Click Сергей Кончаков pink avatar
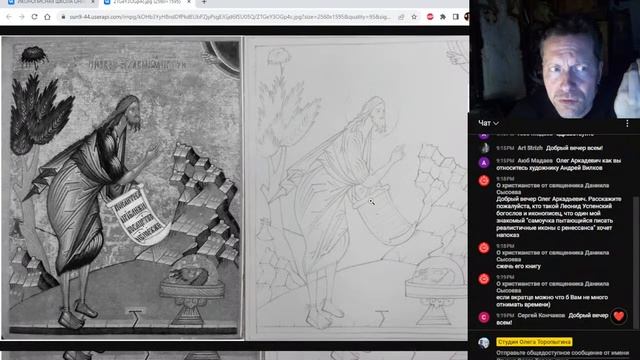The image size is (640, 360). (x=484, y=317)
